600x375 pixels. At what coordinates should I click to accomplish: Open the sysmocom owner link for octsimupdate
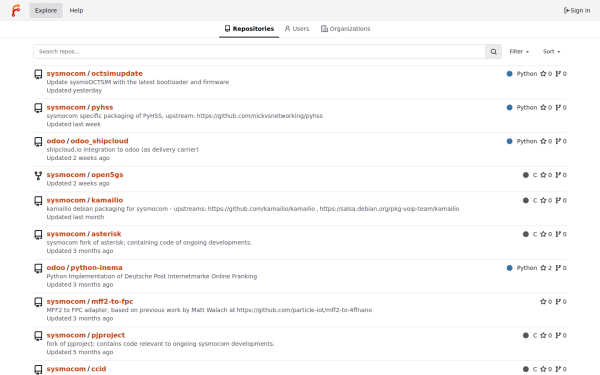pyautogui.click(x=66, y=73)
